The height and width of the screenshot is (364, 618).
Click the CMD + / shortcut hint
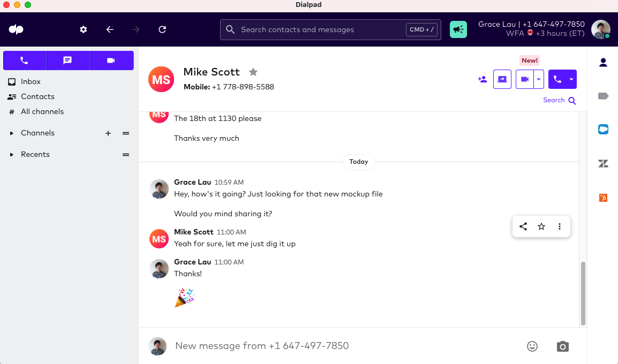coord(421,29)
